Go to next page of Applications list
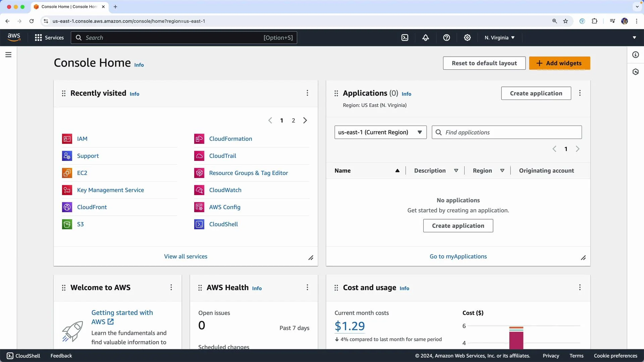 pos(578,149)
